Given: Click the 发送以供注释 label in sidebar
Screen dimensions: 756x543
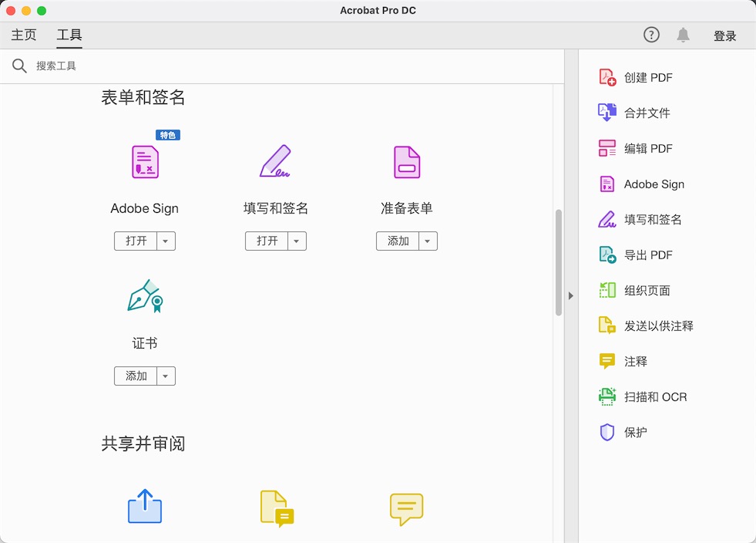Looking at the screenshot, I should click(x=659, y=325).
